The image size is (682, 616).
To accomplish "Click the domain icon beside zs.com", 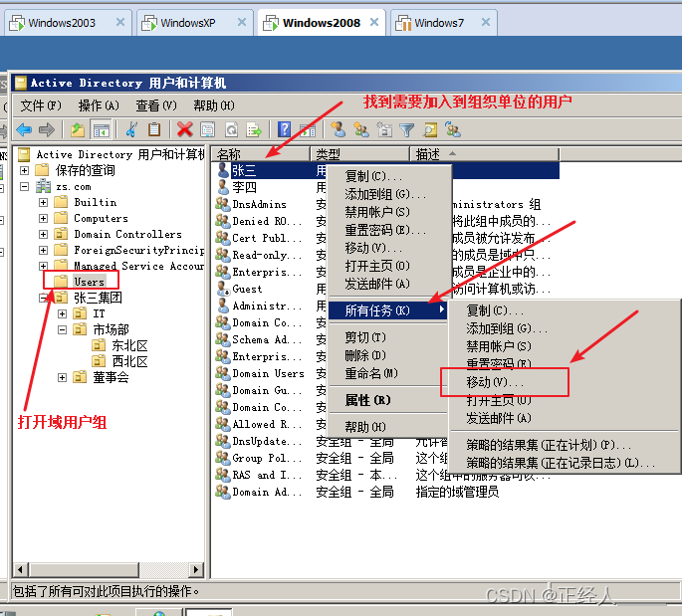I will click(43, 186).
